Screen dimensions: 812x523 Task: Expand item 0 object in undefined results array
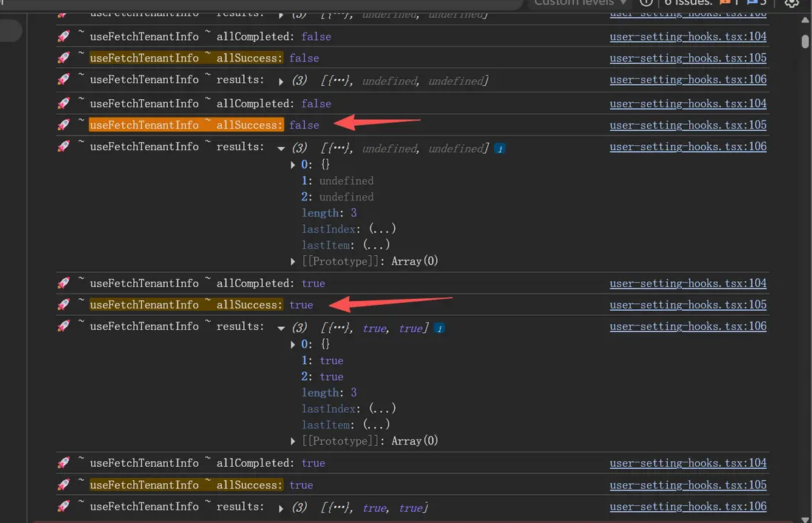coord(294,165)
